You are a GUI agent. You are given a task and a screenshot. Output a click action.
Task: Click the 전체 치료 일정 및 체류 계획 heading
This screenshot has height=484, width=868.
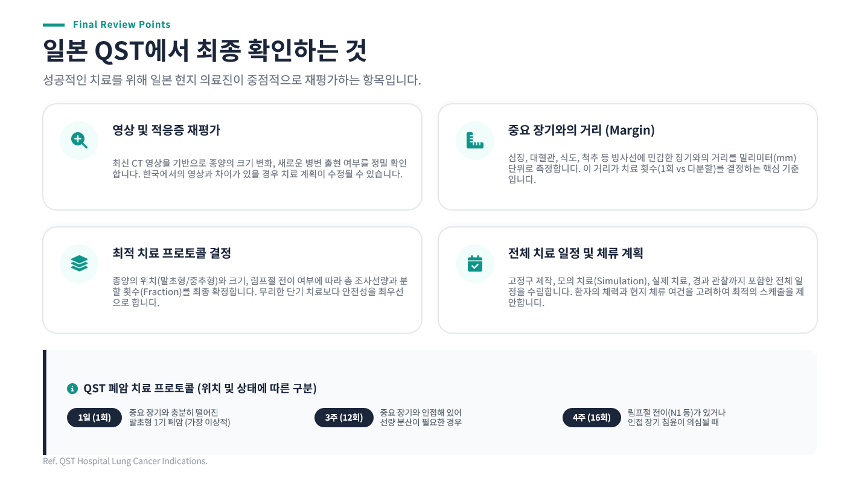pyautogui.click(x=576, y=253)
